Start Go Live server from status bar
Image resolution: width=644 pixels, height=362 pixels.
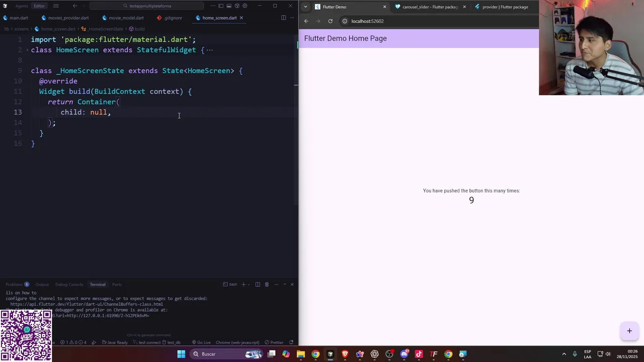point(201,342)
